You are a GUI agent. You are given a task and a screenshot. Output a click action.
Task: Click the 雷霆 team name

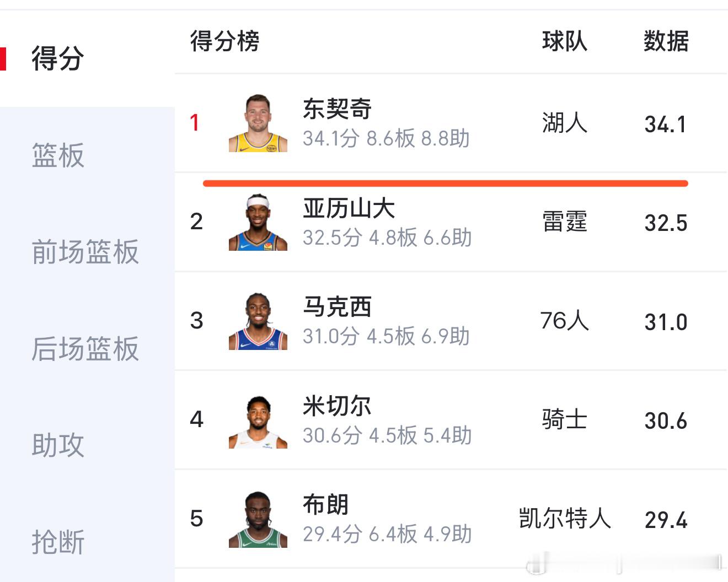(564, 222)
